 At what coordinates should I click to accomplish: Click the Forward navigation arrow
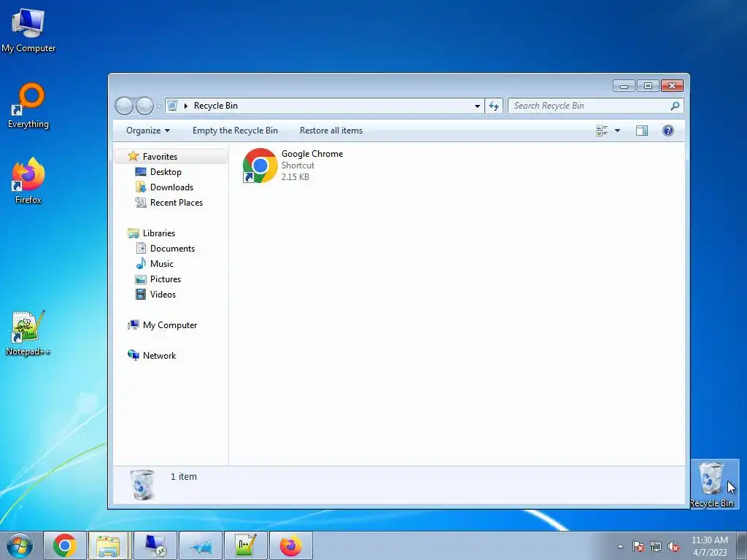point(145,106)
